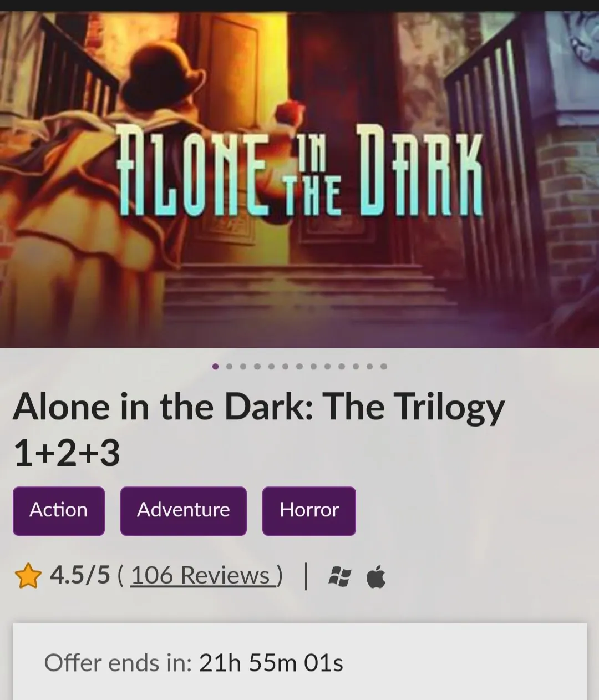Open the Adventure genre tag
Screen dimensions: 599x700
pos(184,511)
